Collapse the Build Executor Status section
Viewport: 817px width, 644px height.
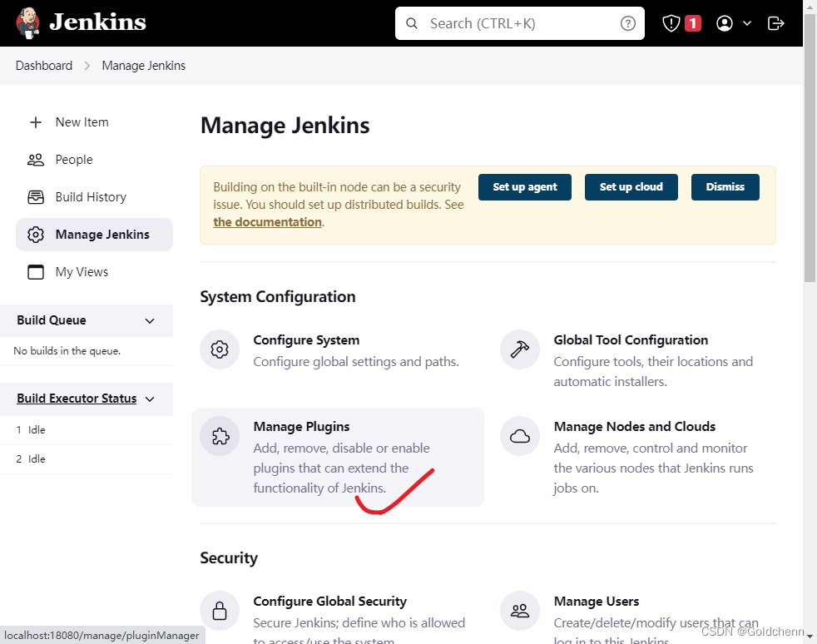pos(149,399)
